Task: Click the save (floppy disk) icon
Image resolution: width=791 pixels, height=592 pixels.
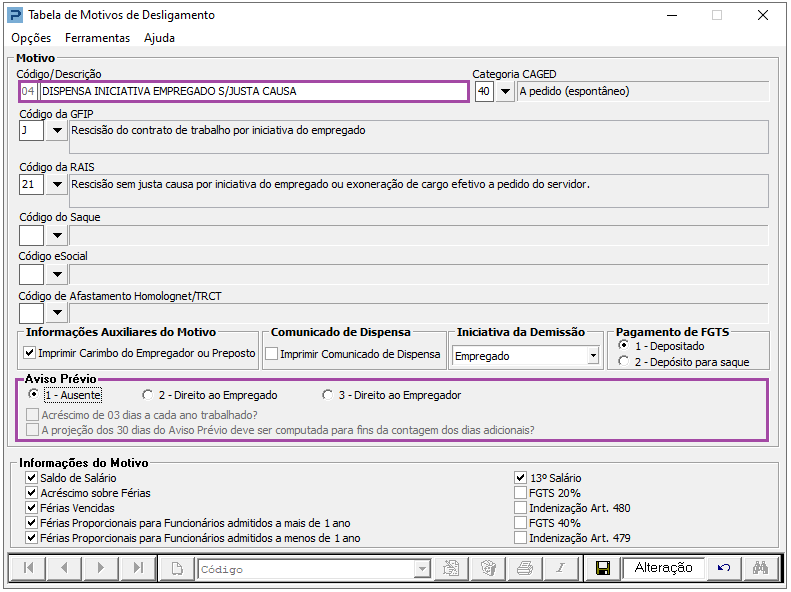Action: [x=603, y=568]
